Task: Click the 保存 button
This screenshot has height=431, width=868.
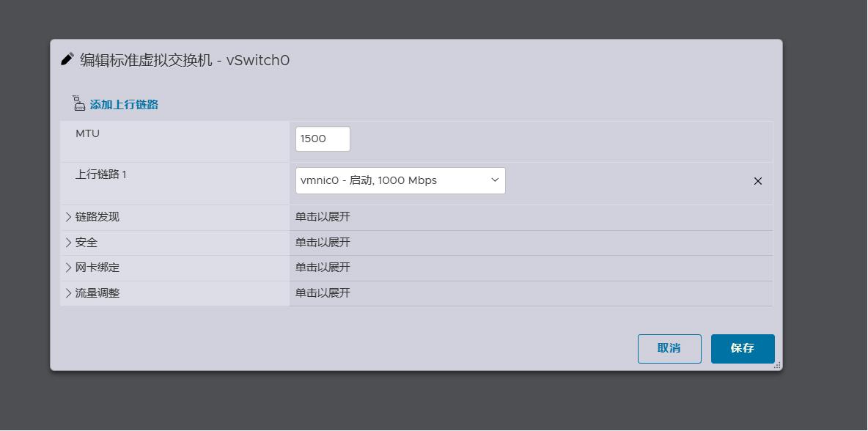Action: pos(743,349)
